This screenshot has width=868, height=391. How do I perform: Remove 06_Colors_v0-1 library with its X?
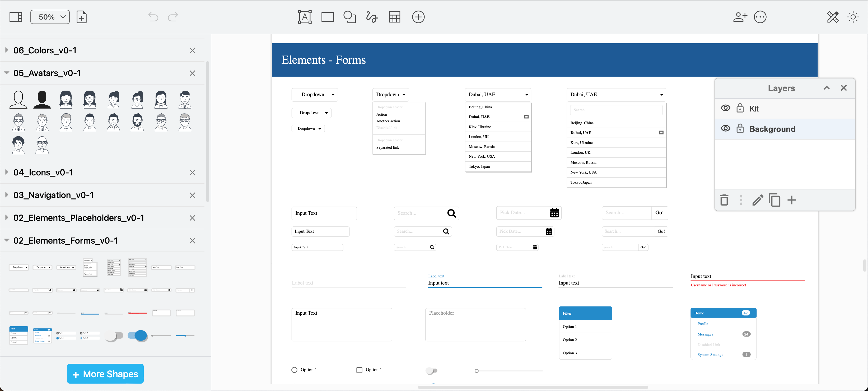pos(192,50)
